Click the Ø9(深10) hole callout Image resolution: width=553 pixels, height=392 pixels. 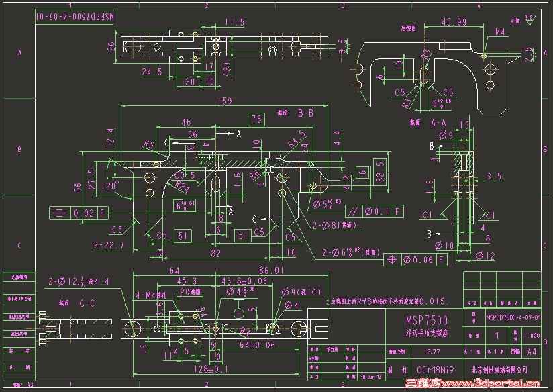[x=301, y=292]
